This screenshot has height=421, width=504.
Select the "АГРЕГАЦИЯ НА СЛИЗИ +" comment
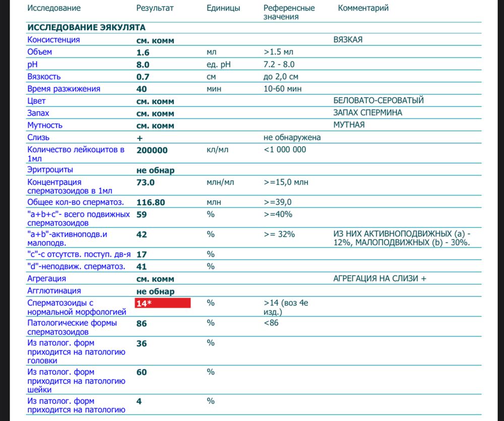[x=380, y=278]
